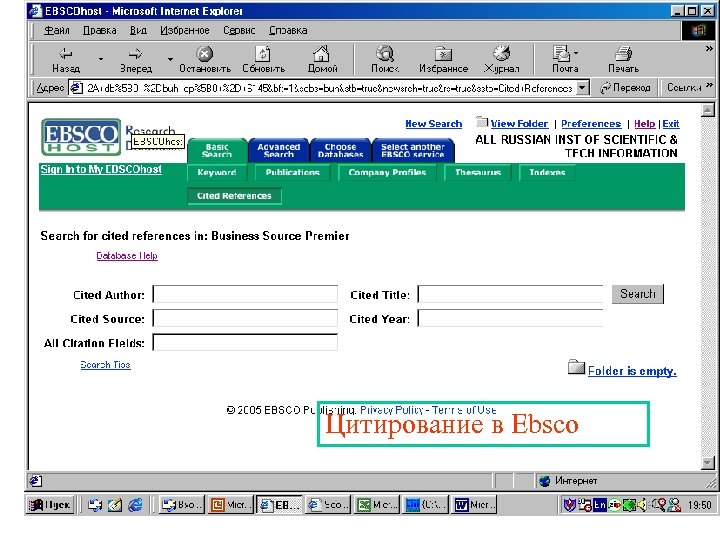This screenshot has height=540, width=720.
Task: Select the Keyword sub-tab
Action: pyautogui.click(x=217, y=173)
